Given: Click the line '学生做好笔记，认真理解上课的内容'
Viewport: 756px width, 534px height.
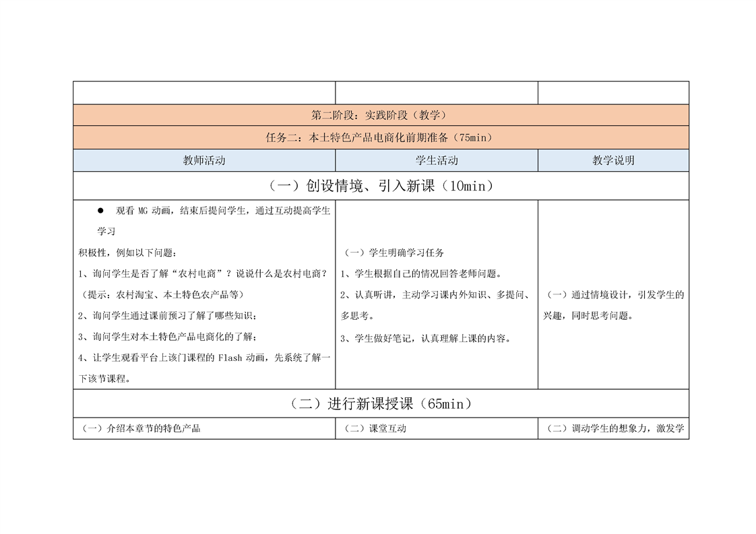Looking at the screenshot, I should 429,338.
